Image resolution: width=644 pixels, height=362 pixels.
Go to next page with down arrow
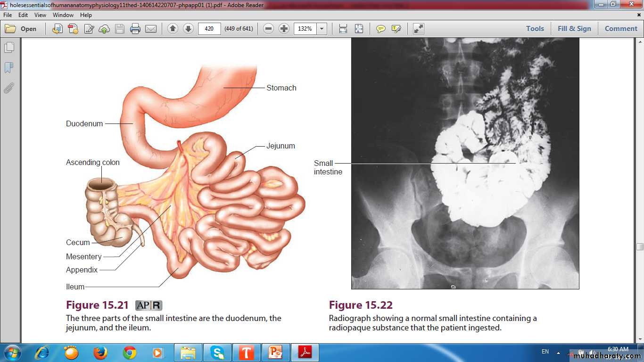[x=188, y=29]
